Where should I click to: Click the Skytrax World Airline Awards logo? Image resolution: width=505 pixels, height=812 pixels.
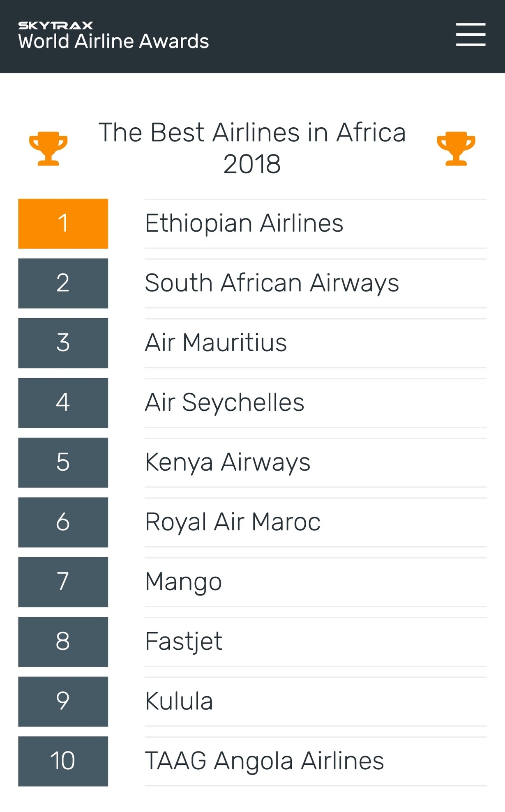(x=113, y=36)
